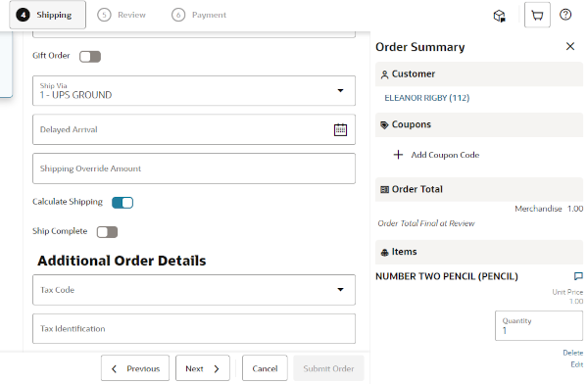The width and height of the screenshot is (588, 384).
Task: Focus the Shipping Override Amount field
Action: click(x=194, y=168)
